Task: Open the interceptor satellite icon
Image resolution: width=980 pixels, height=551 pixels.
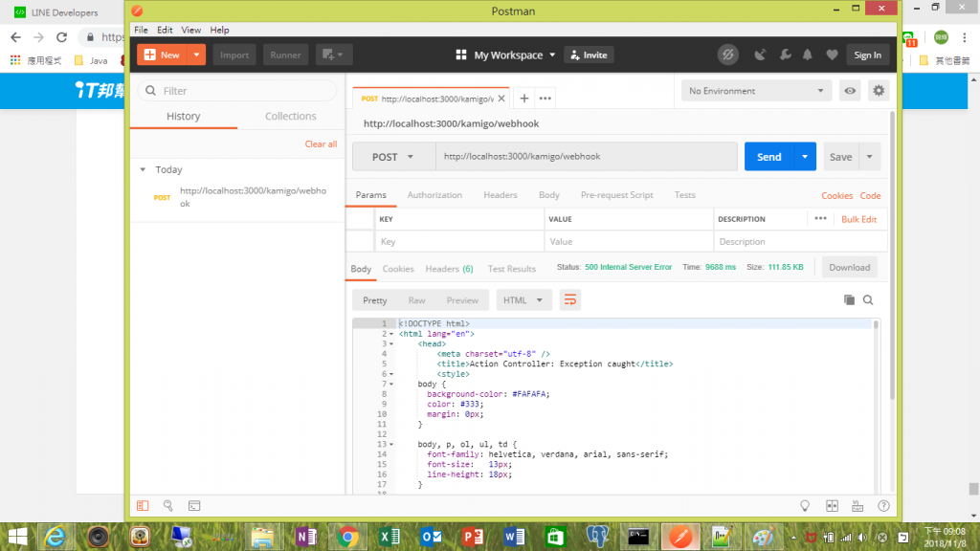Action: click(760, 55)
